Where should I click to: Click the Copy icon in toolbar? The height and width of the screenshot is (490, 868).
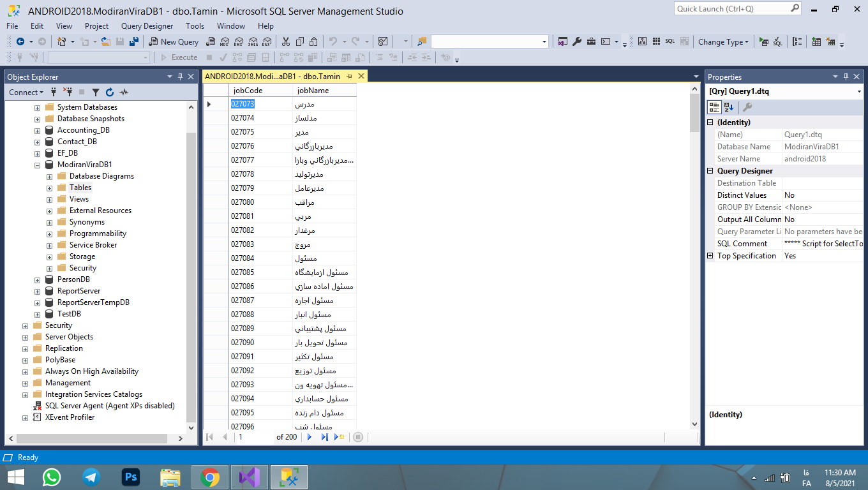pos(300,41)
